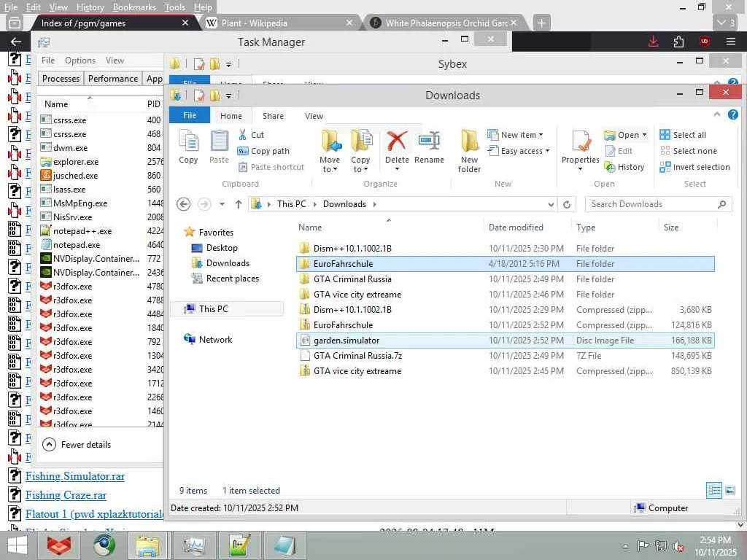Open Properties in the ribbon

click(x=580, y=149)
